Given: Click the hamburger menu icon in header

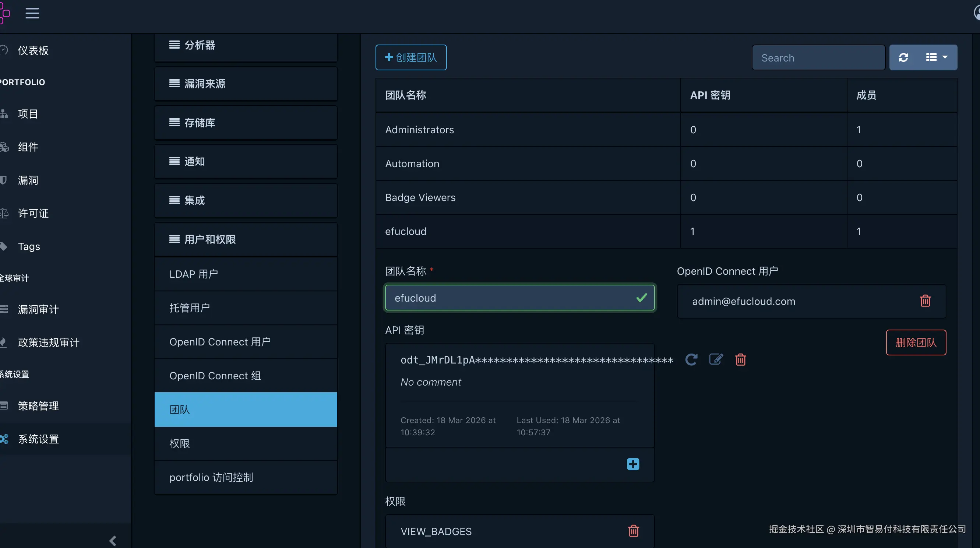Looking at the screenshot, I should (32, 13).
